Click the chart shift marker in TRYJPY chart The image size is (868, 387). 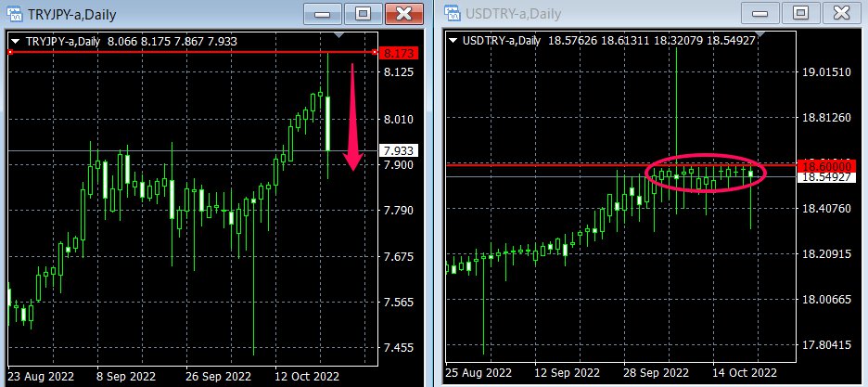[338, 35]
